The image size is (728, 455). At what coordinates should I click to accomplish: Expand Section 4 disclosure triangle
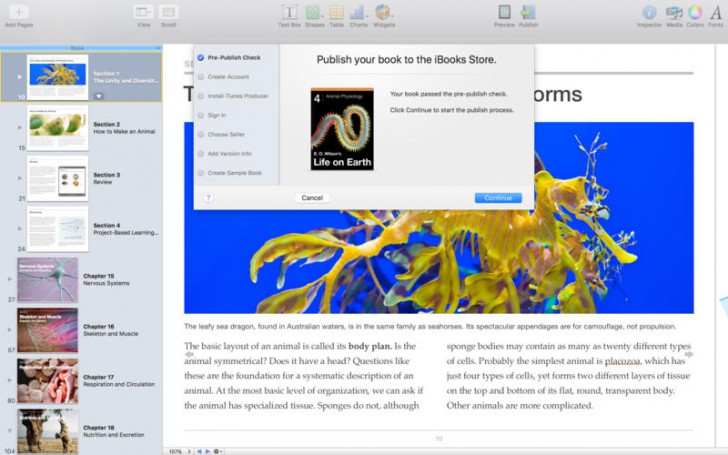click(x=20, y=228)
